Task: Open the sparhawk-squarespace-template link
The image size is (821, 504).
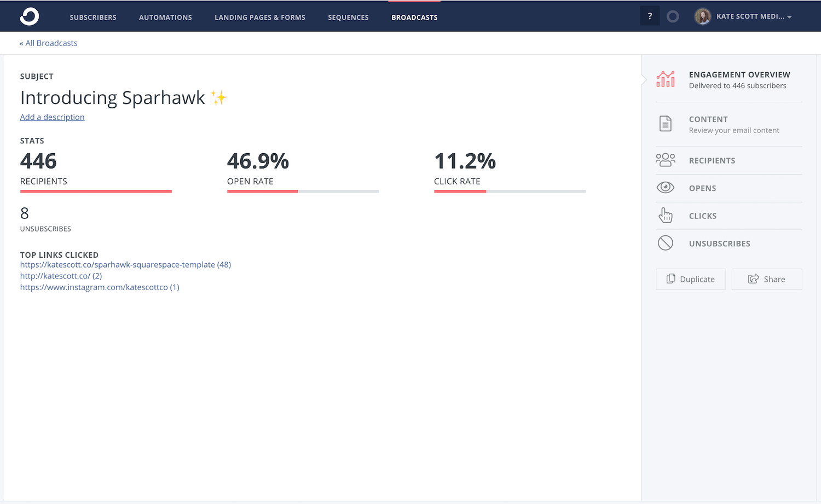Action: [125, 265]
